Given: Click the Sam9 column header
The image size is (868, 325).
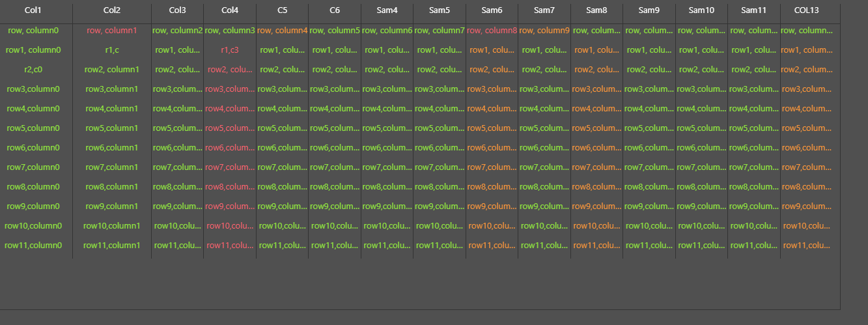Looking at the screenshot, I should coord(649,10).
